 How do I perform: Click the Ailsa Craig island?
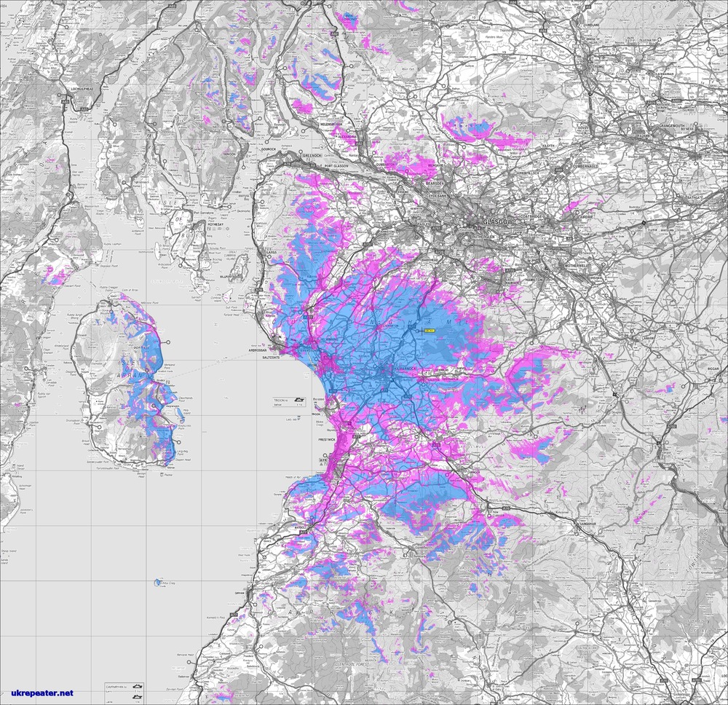tap(158, 583)
